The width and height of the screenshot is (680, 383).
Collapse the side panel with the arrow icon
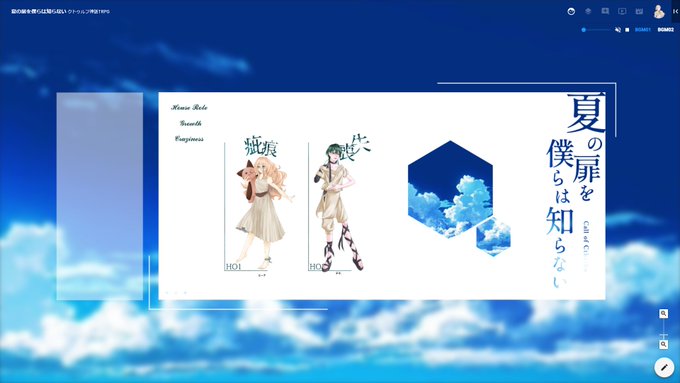675,12
